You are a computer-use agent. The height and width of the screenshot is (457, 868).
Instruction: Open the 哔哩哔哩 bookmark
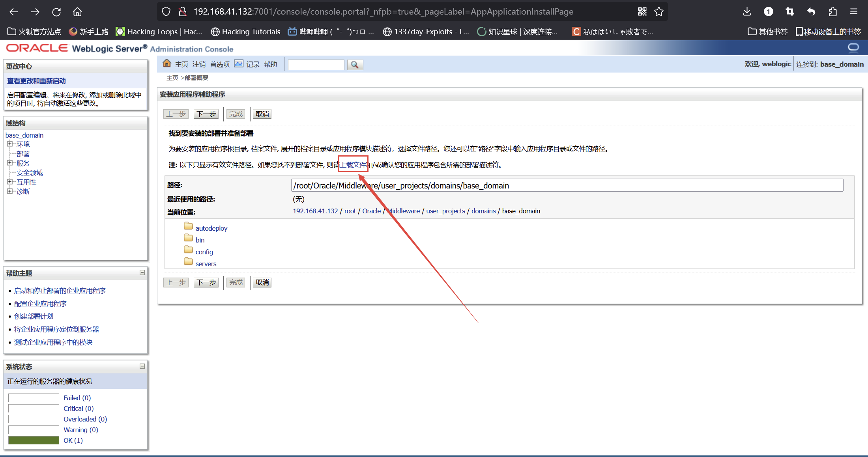(331, 32)
